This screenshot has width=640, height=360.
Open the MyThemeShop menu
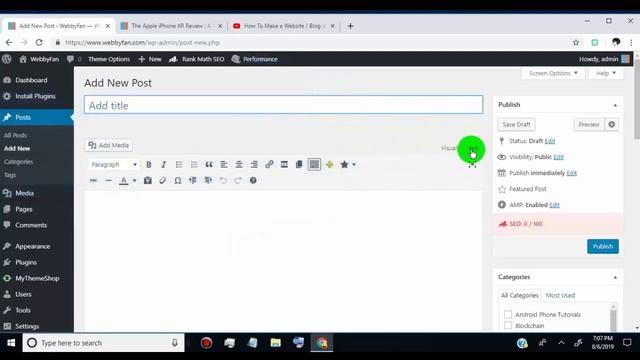(x=37, y=278)
